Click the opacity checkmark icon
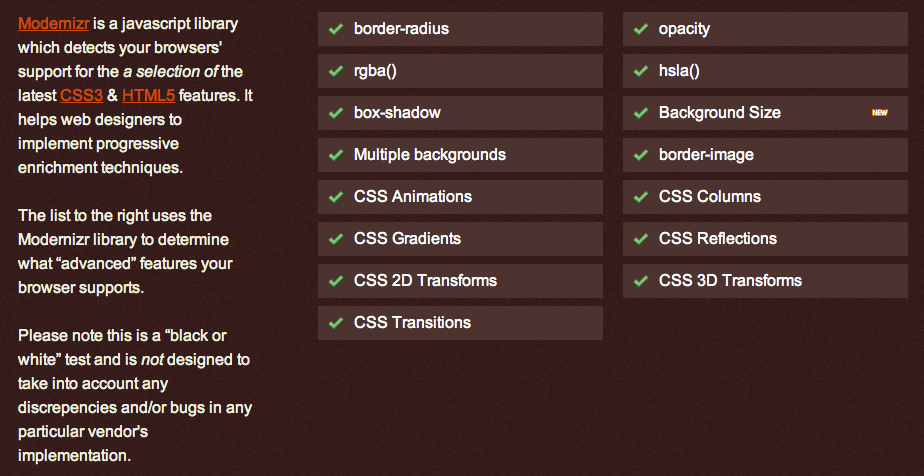The image size is (924, 476). (x=641, y=29)
